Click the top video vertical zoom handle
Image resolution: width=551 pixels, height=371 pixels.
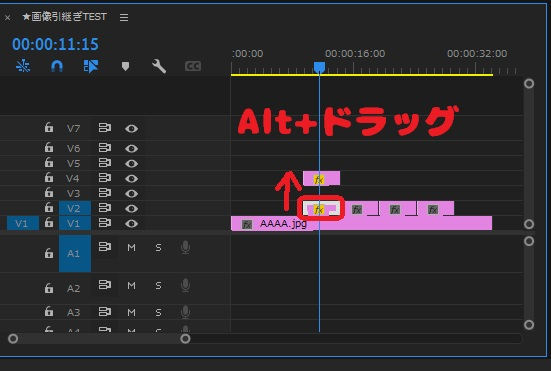pos(529,84)
